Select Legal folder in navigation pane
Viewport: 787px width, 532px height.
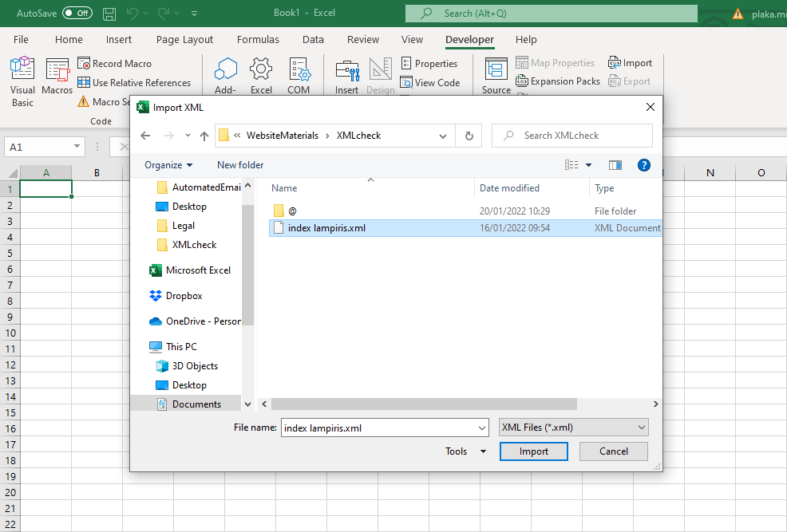[x=176, y=226]
